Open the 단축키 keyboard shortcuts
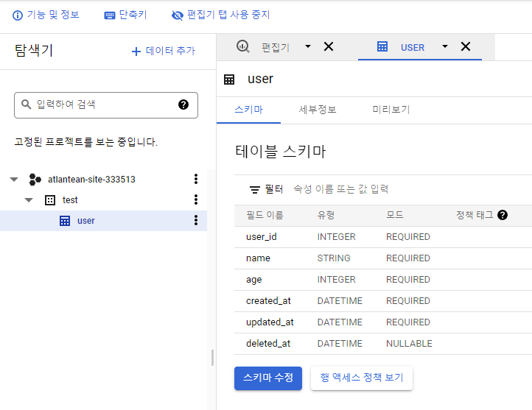The height and width of the screenshot is (410, 532). point(125,15)
